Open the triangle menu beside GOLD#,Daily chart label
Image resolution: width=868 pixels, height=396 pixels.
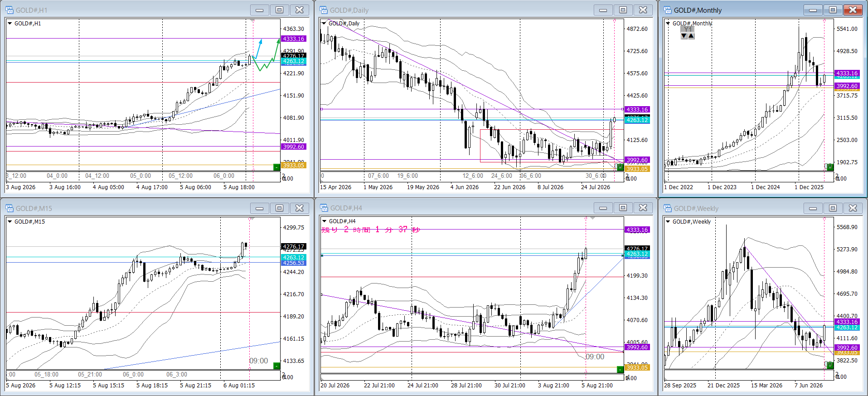tap(324, 23)
